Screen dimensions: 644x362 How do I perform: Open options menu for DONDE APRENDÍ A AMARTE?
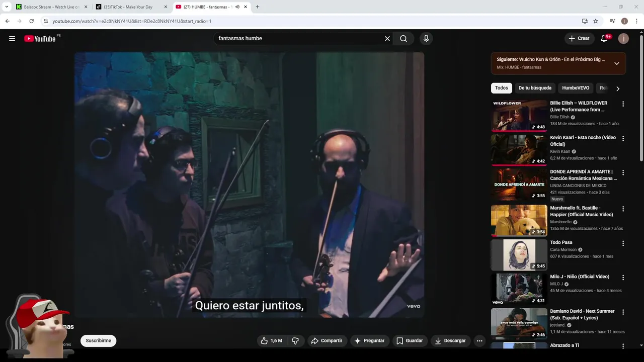pyautogui.click(x=623, y=172)
